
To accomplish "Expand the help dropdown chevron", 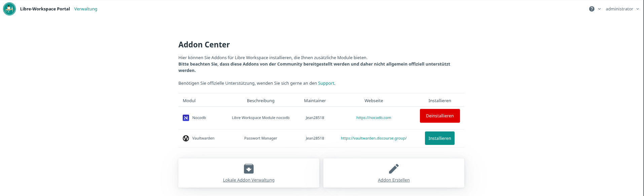I will pyautogui.click(x=599, y=9).
